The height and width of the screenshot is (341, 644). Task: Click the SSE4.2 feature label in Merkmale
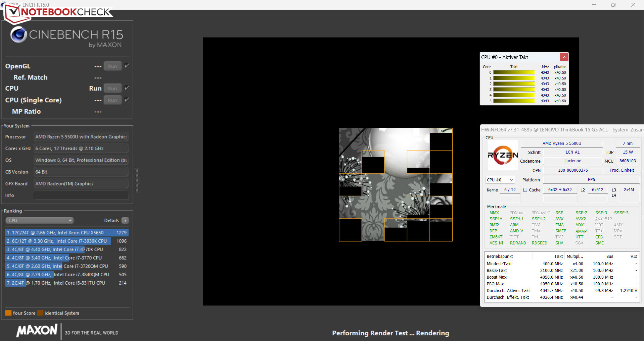(539, 219)
